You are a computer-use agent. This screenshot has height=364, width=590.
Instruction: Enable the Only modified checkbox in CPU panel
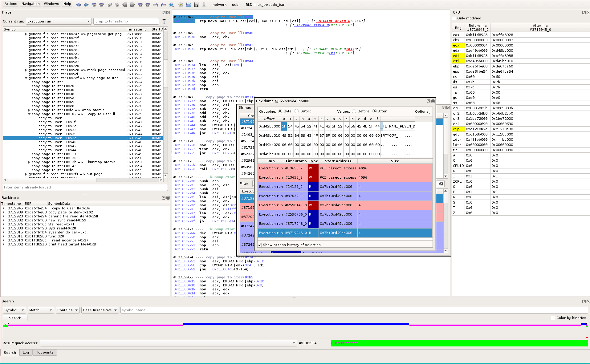pyautogui.click(x=454, y=18)
